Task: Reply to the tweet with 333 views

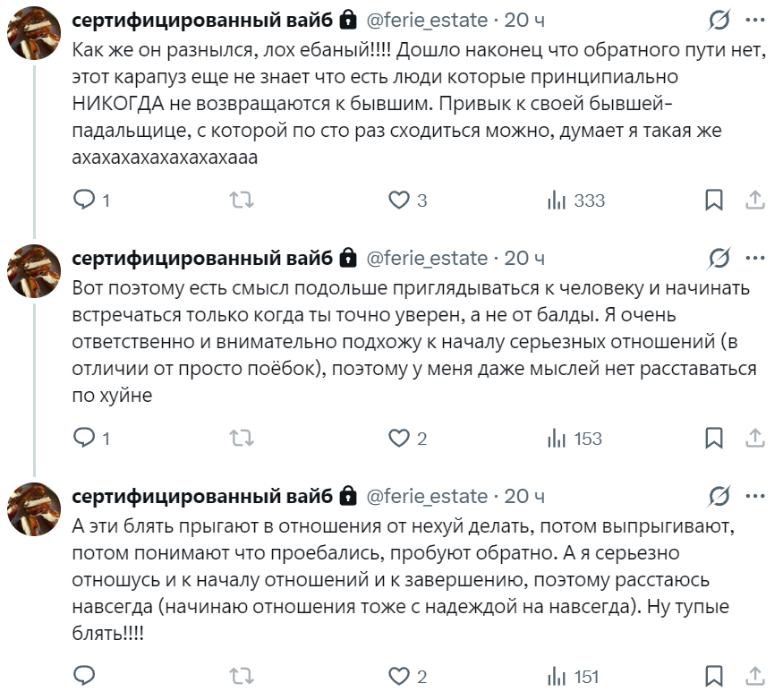Action: (x=84, y=201)
